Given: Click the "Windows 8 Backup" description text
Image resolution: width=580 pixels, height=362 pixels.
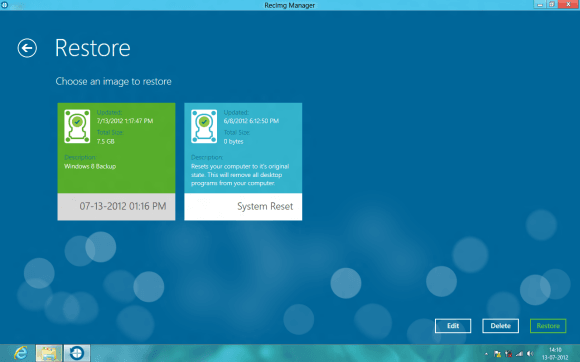Looking at the screenshot, I should 90,166.
